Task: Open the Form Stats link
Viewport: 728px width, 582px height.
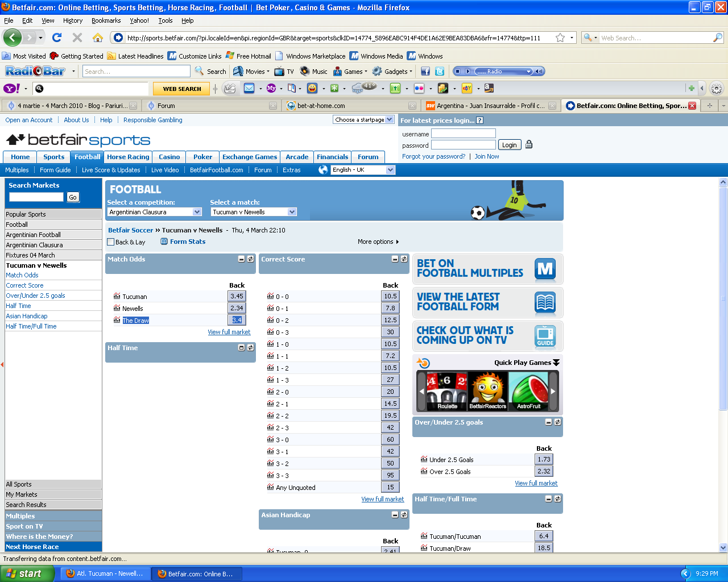Action: tap(188, 242)
